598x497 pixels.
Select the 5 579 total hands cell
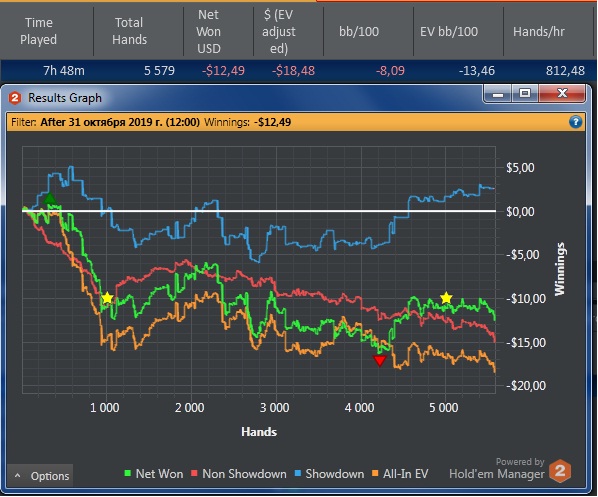[x=159, y=71]
